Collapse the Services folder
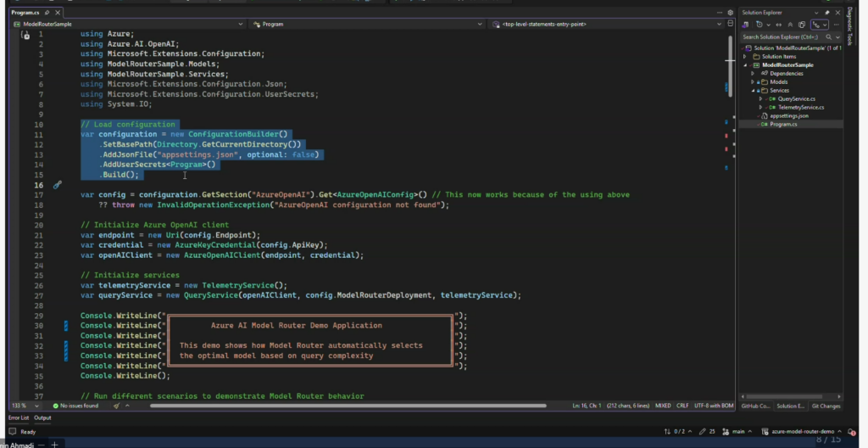The image size is (868, 448). pyautogui.click(x=751, y=90)
